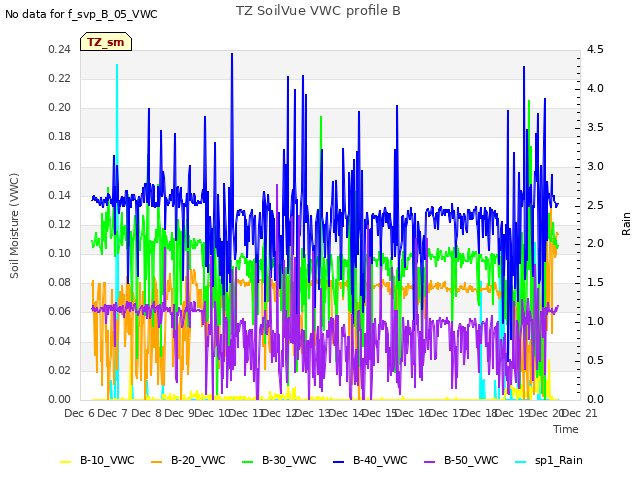Image resolution: width=640 pixels, height=480 pixels.
Task: Click the cyan sp1_Rain legend swatch
Action: pyautogui.click(x=521, y=461)
